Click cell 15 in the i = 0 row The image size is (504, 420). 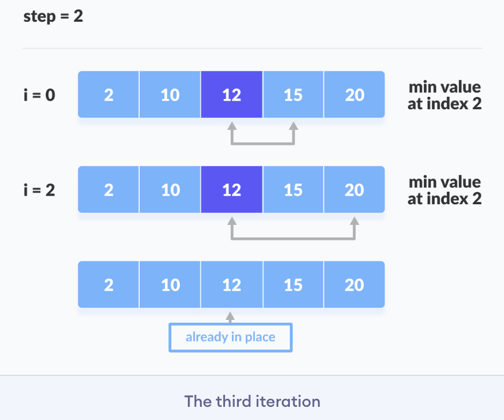point(293,94)
